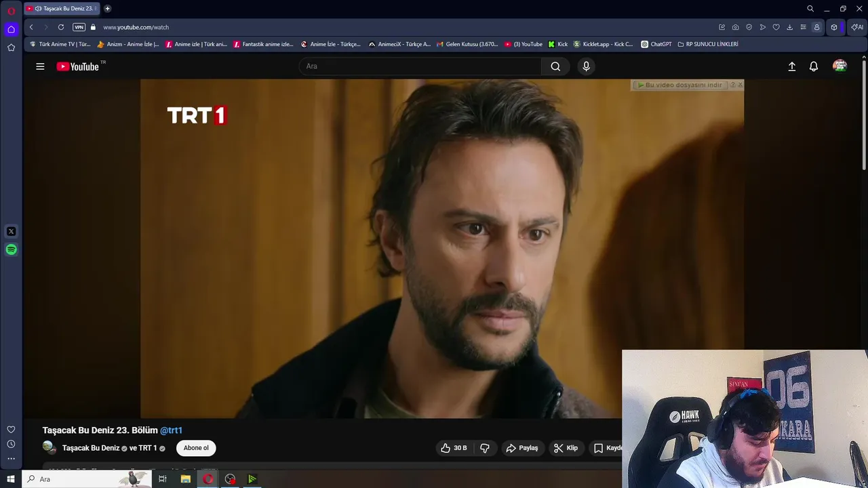Open the YouTube account avatar menu
This screenshot has width=868, height=488.
point(840,66)
